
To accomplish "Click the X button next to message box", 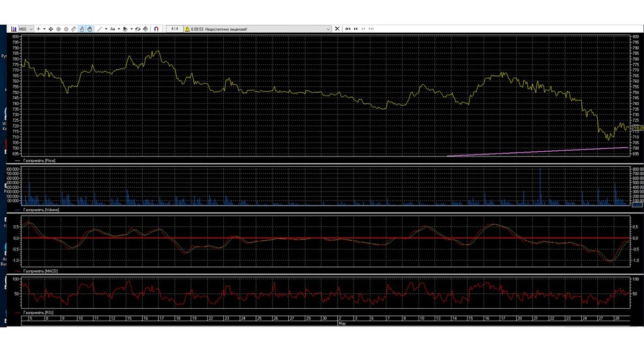I will pos(338,29).
